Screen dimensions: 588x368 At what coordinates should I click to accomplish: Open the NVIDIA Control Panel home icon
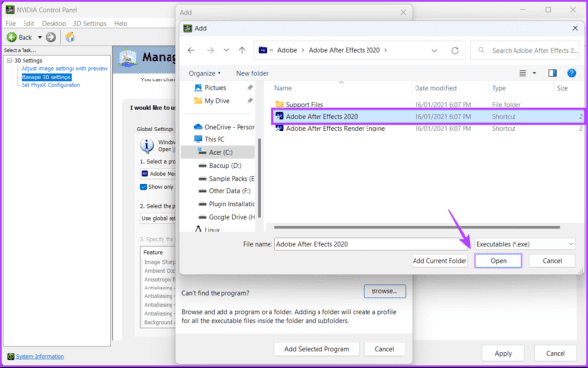coord(70,37)
